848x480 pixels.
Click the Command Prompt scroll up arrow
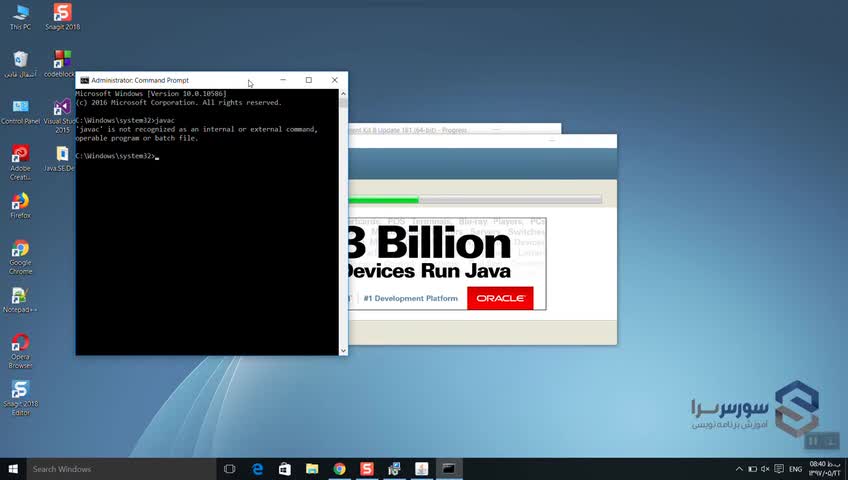click(343, 94)
